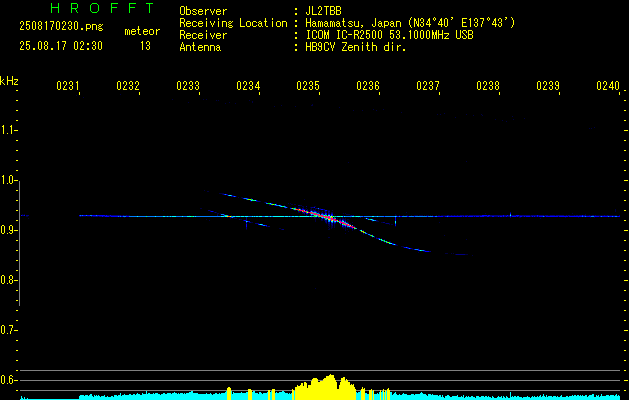This screenshot has height=400, width=629.
Task: Click the 0.8 kHz axis label
Action: [8, 280]
